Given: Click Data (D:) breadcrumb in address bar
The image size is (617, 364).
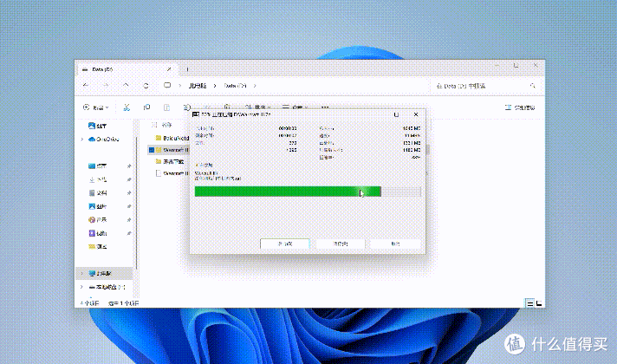Looking at the screenshot, I should (236, 86).
